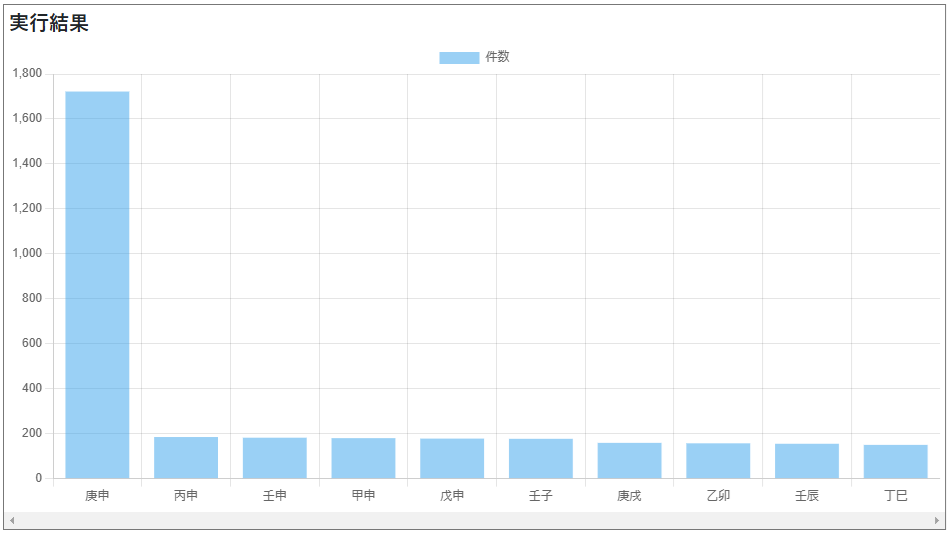Click the bar above 丙申

pyautogui.click(x=186, y=458)
